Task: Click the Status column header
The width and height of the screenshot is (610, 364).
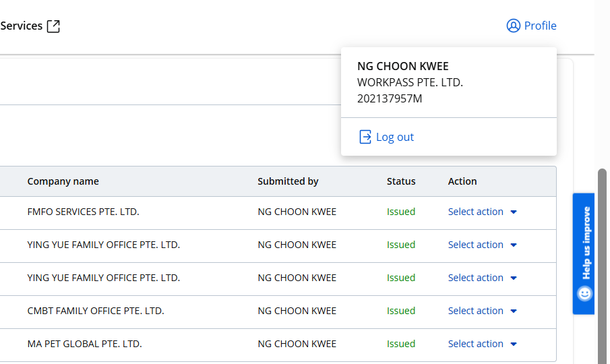Action: [401, 181]
